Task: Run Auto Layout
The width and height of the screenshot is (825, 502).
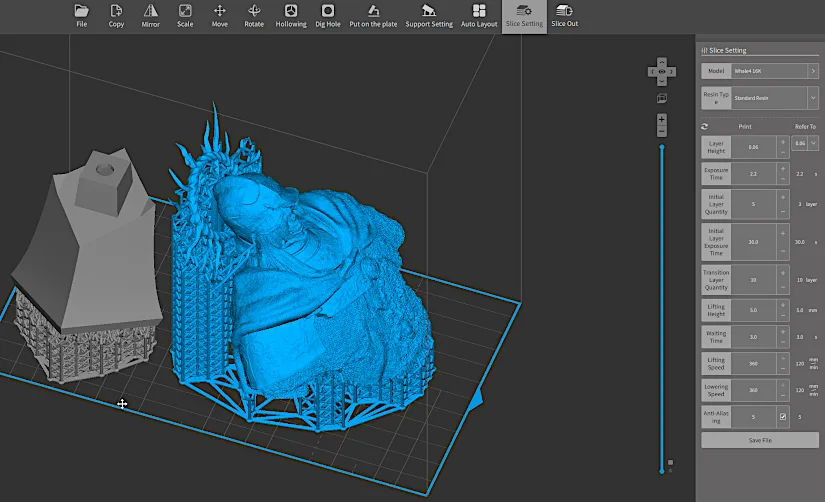Action: (x=479, y=16)
